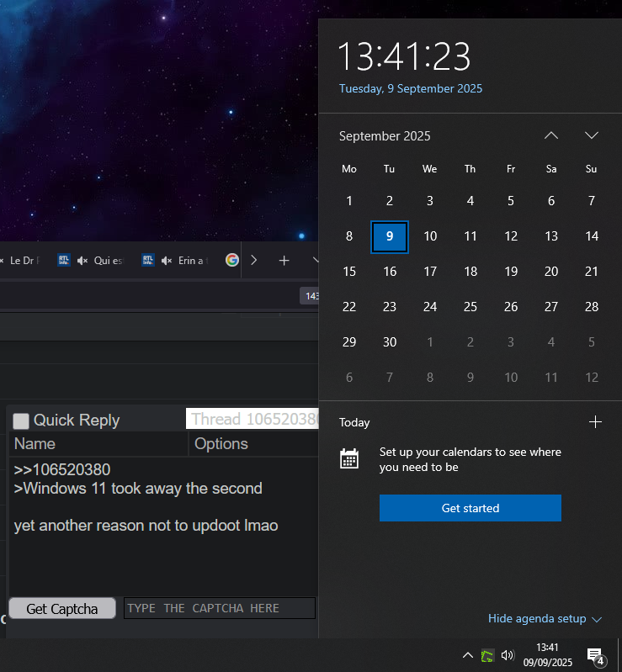Unmute the "Qui es" RTL info tab

[x=82, y=261]
